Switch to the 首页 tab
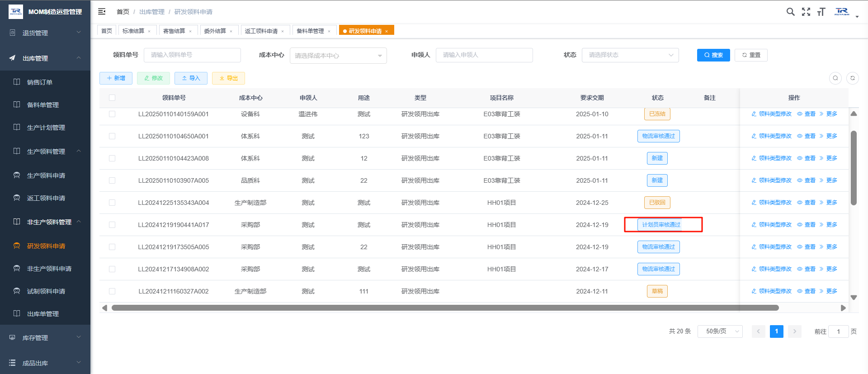868x374 pixels. (x=107, y=31)
